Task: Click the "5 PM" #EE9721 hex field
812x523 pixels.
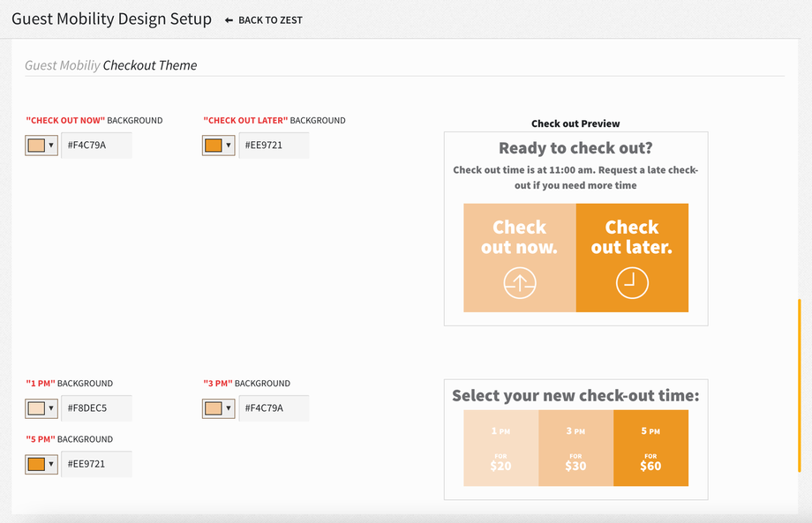Action: [96, 464]
